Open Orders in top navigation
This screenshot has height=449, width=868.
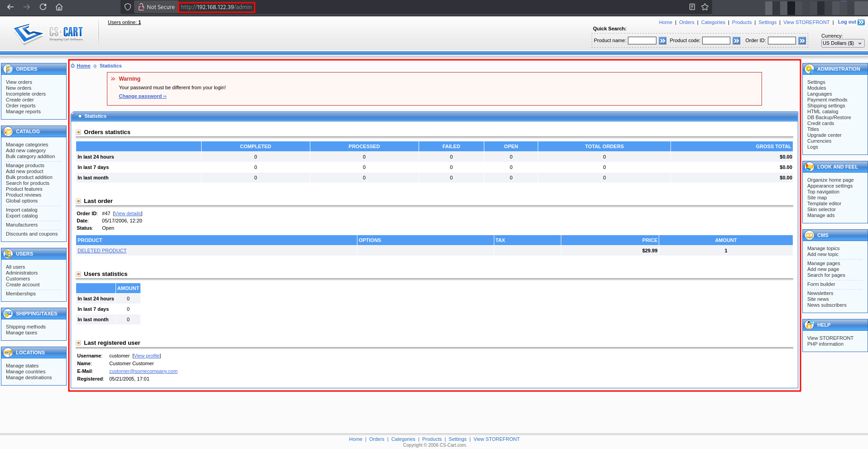coord(686,22)
